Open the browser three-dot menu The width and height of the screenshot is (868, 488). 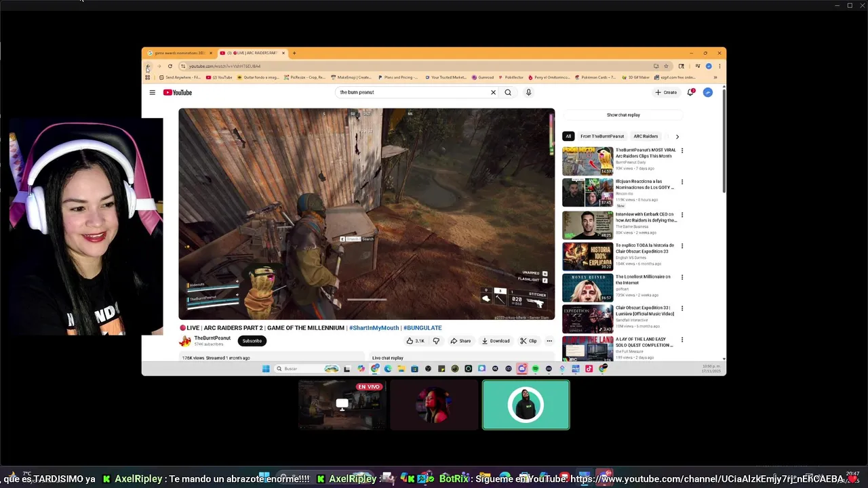(719, 66)
